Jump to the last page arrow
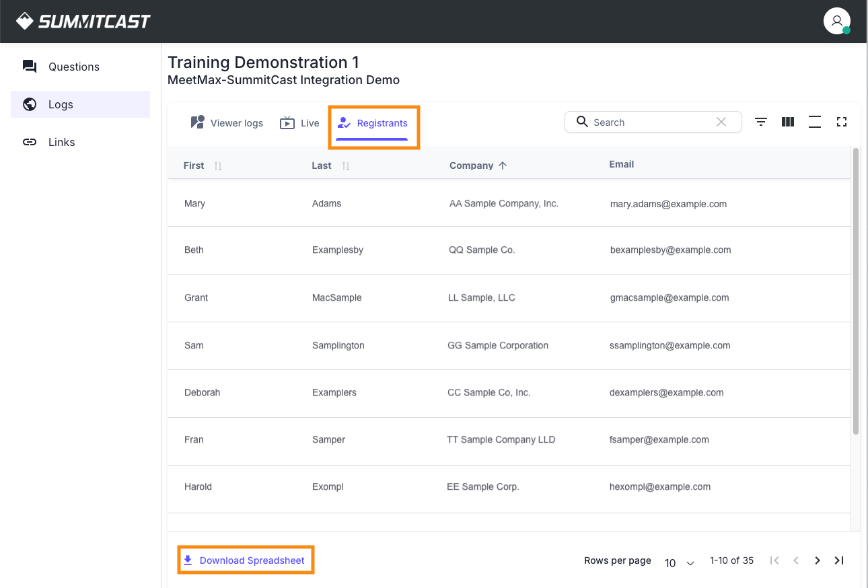 pos(839,560)
